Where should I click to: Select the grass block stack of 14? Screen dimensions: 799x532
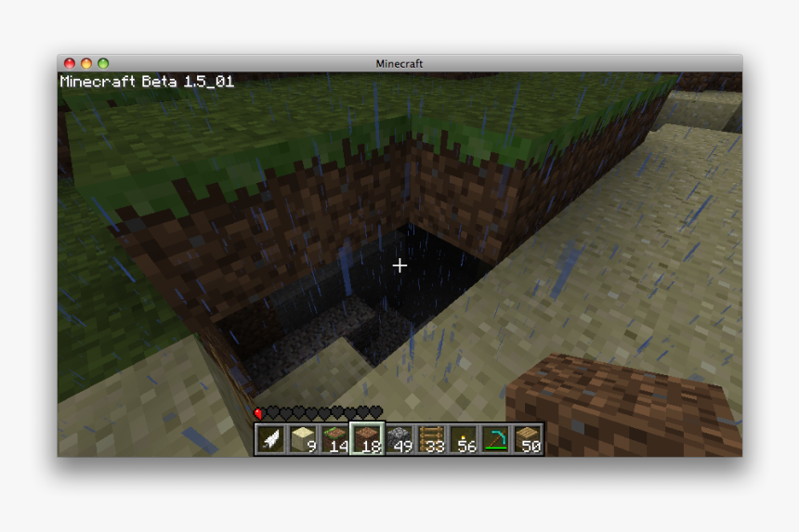pos(335,439)
